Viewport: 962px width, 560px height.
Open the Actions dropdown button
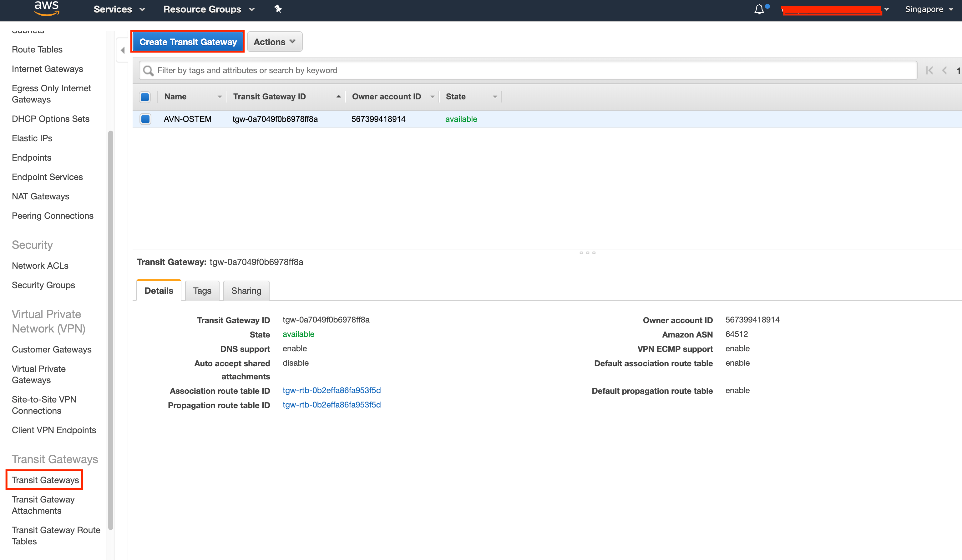click(x=275, y=42)
